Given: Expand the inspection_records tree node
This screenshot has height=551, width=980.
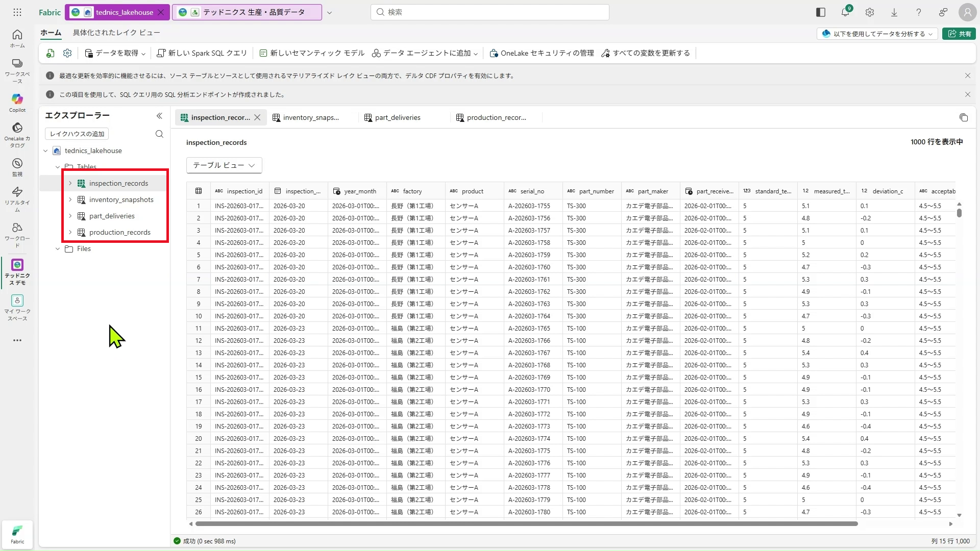Looking at the screenshot, I should coord(70,183).
